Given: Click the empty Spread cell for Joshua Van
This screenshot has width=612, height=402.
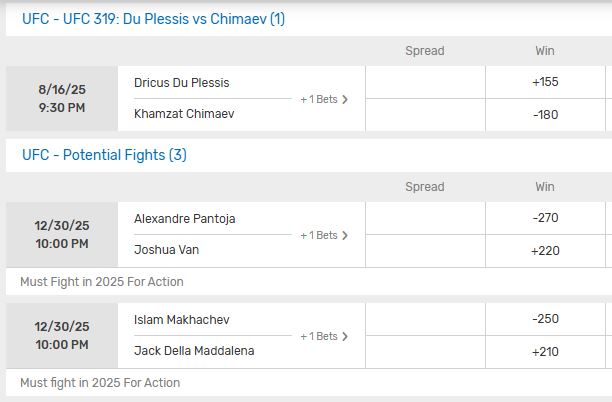Looking at the screenshot, I should click(425, 251).
